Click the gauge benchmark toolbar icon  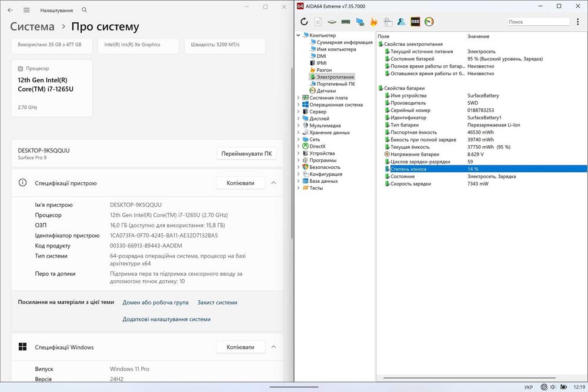(429, 22)
